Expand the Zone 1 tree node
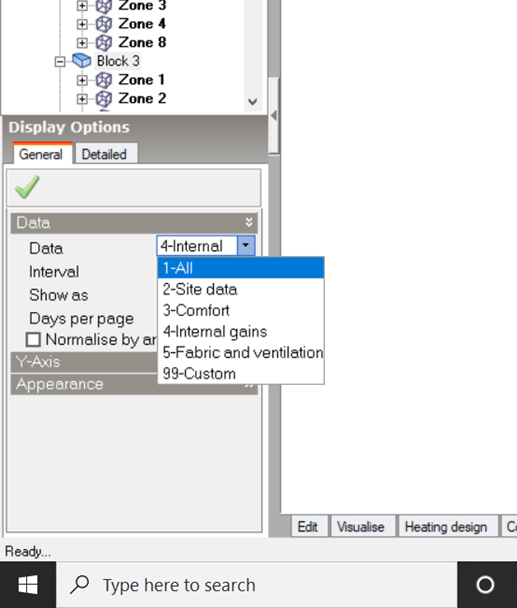The width and height of the screenshot is (517, 608). (82, 80)
